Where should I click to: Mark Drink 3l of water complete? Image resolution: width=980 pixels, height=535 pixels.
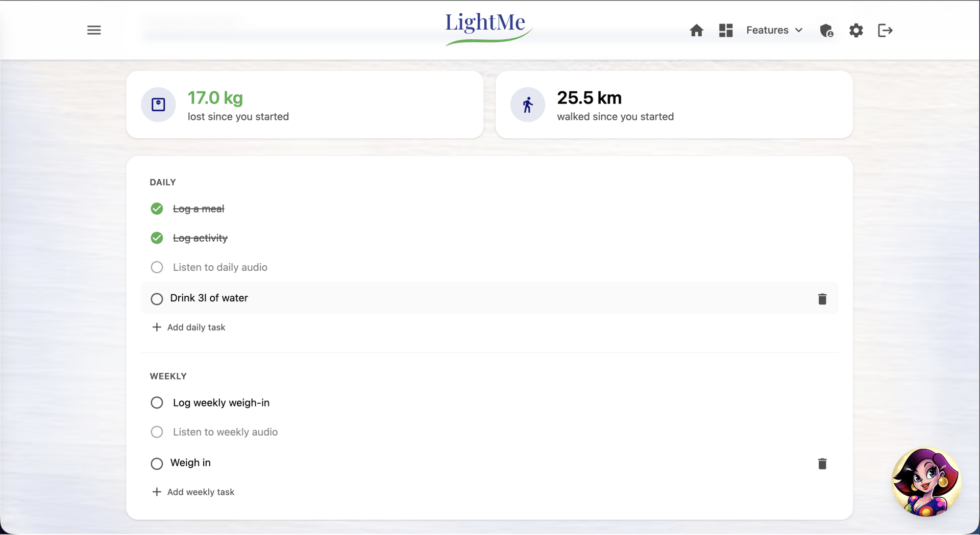click(x=157, y=299)
